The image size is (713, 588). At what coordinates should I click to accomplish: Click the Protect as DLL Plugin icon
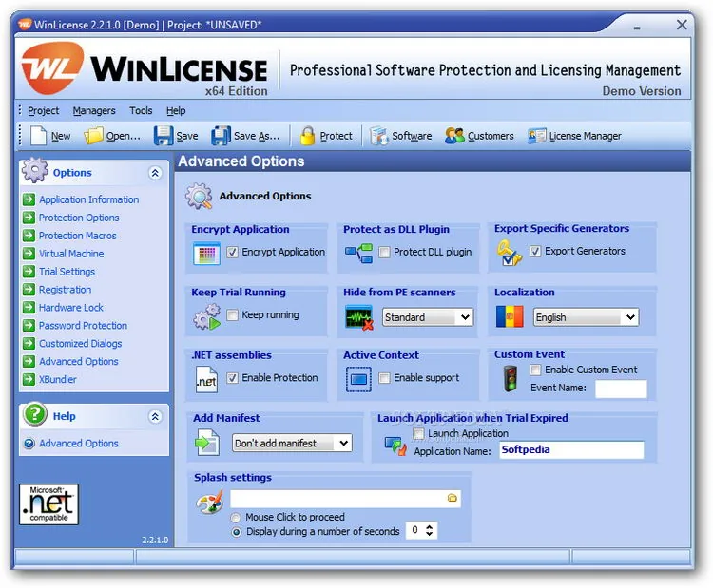[x=358, y=253]
